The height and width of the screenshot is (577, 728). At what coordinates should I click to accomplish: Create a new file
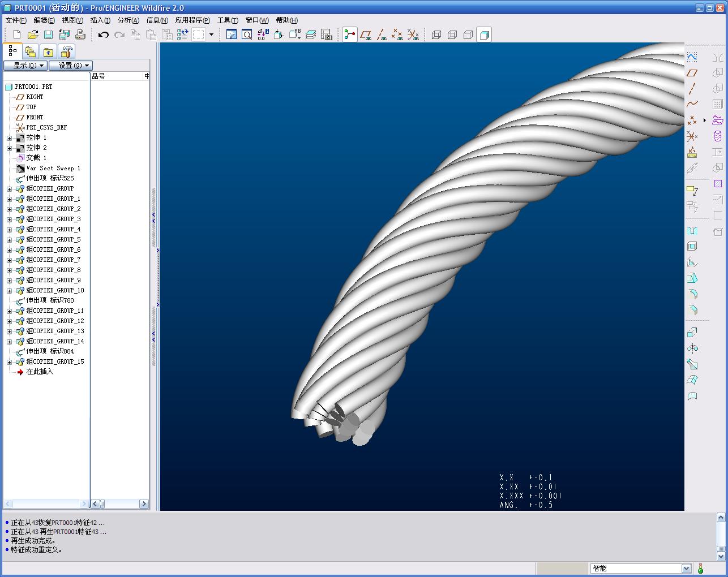[17, 35]
